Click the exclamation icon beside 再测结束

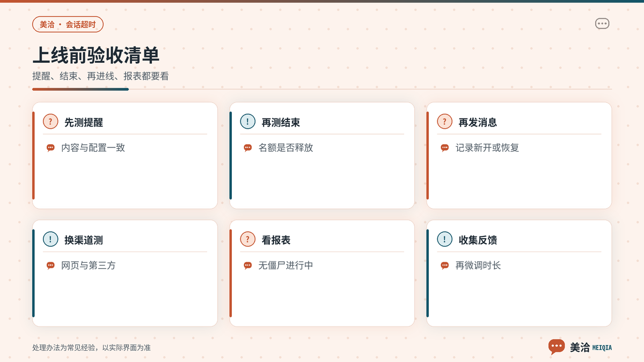(247, 122)
